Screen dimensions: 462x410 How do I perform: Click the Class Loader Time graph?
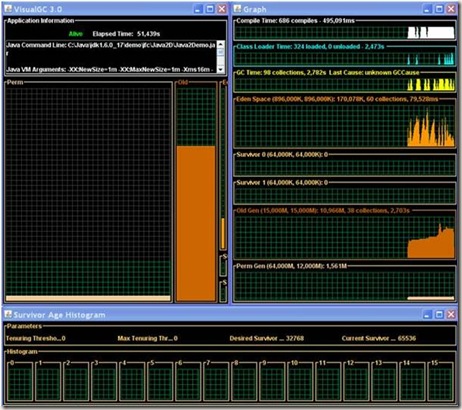[345, 58]
